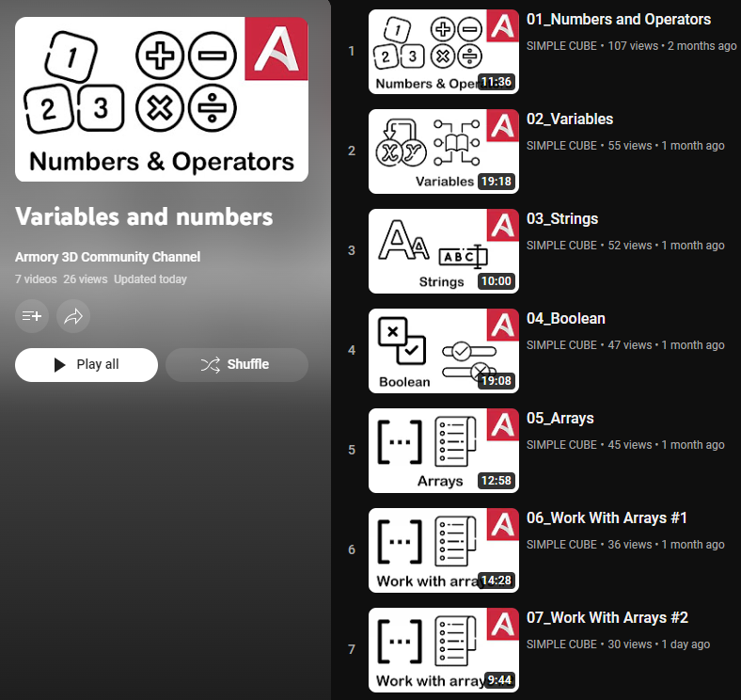
Task: Click '36 views' on Work With Arrays #1
Action: point(629,545)
